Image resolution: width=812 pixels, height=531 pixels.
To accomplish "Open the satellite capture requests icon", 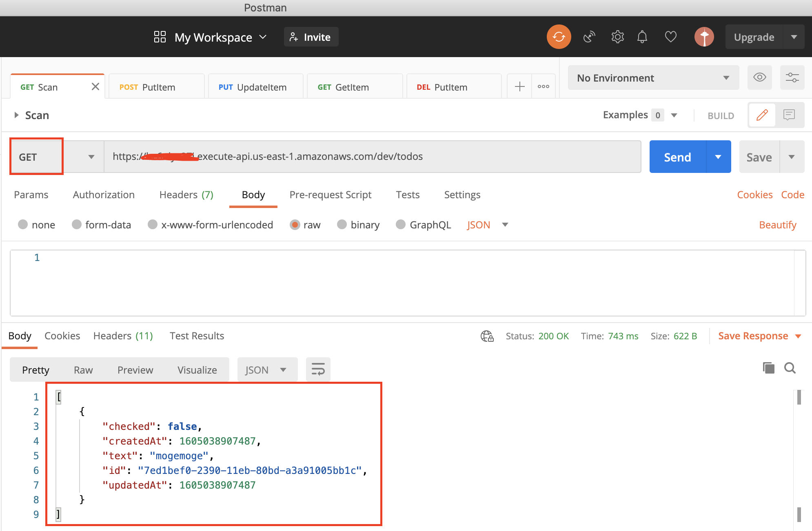I will coord(589,37).
